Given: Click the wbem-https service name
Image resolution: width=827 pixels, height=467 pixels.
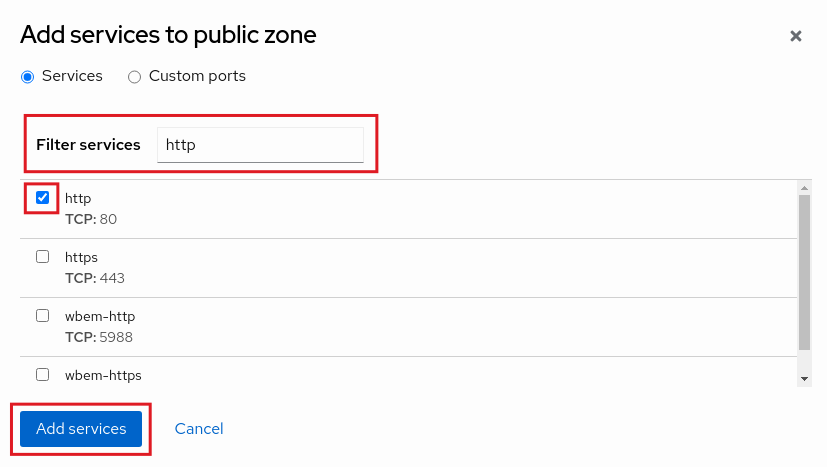Looking at the screenshot, I should point(103,375).
